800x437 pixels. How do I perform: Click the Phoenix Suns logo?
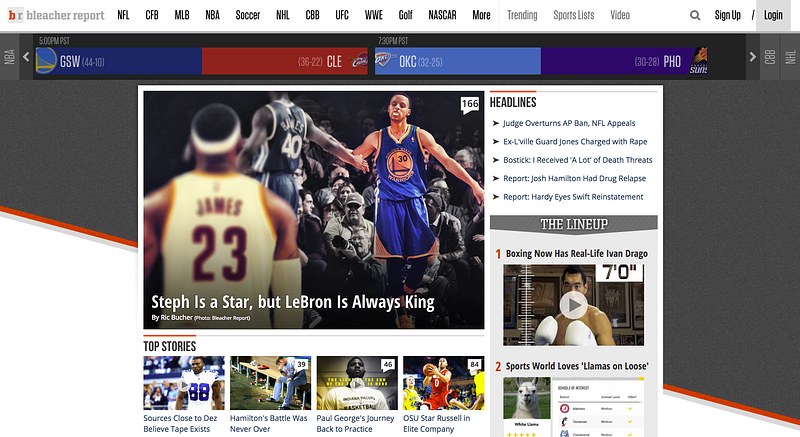[x=698, y=61]
